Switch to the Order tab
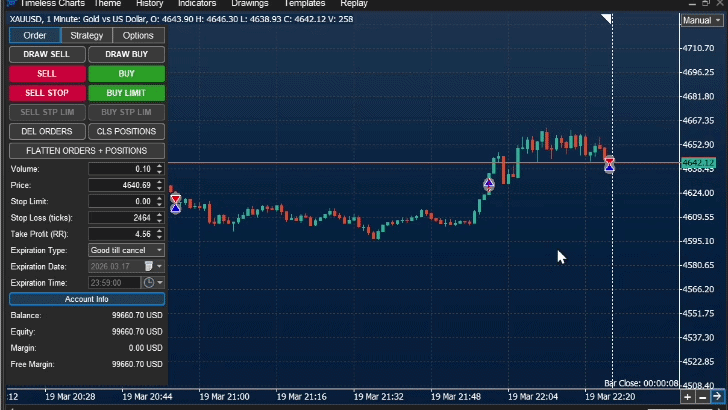The width and height of the screenshot is (728, 410). click(35, 35)
